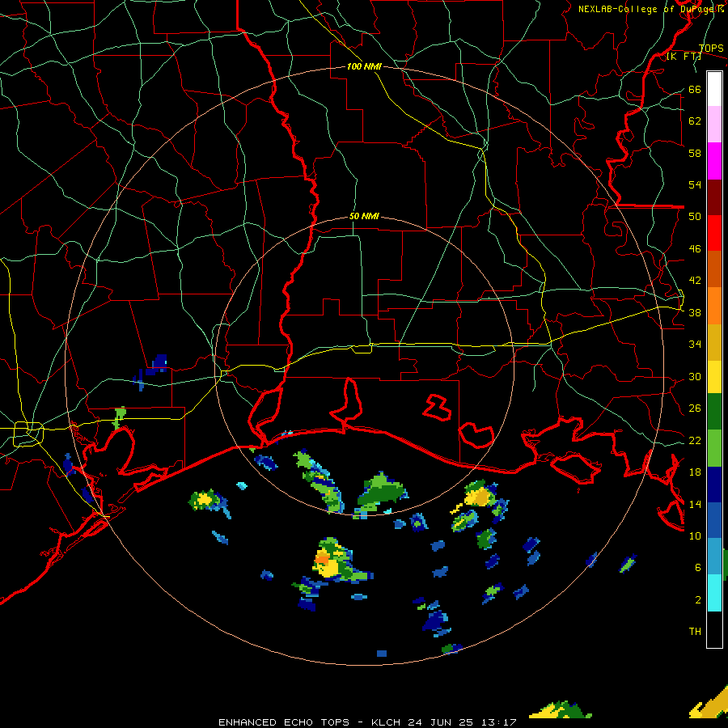Click the '6' legend value
This screenshot has height=728, width=728.
(698, 567)
